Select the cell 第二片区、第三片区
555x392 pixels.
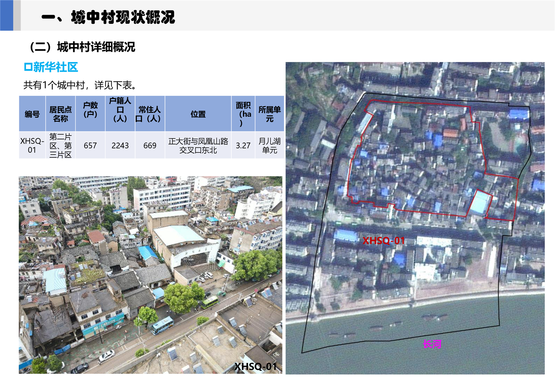pyautogui.click(x=61, y=145)
